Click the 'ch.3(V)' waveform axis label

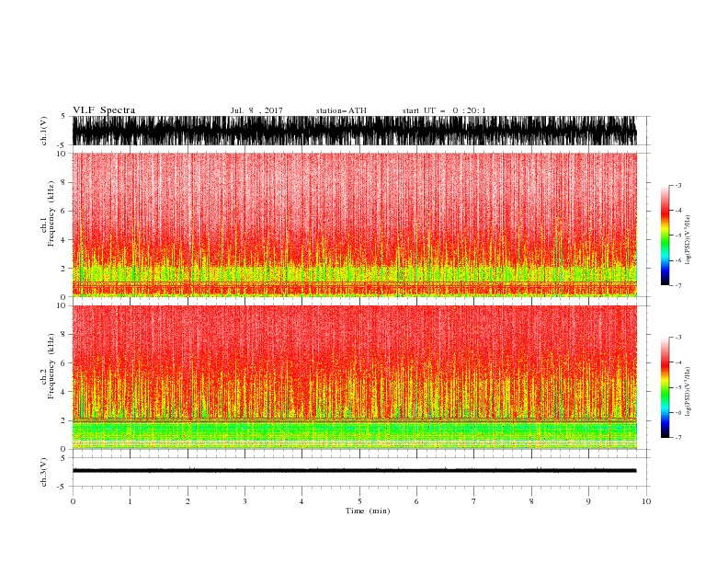pyautogui.click(x=44, y=472)
